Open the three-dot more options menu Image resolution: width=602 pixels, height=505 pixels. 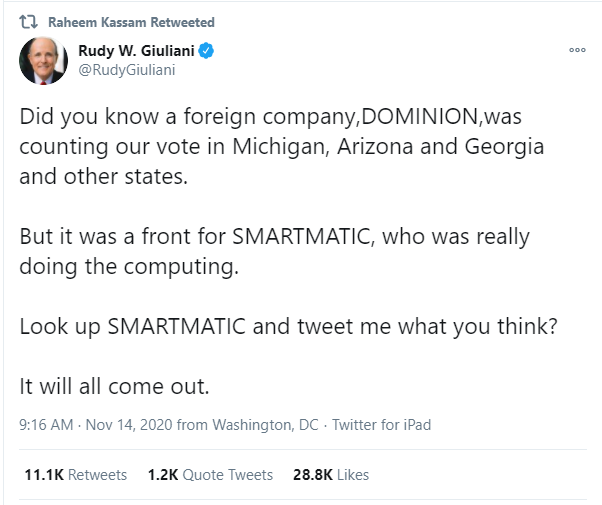tap(577, 50)
